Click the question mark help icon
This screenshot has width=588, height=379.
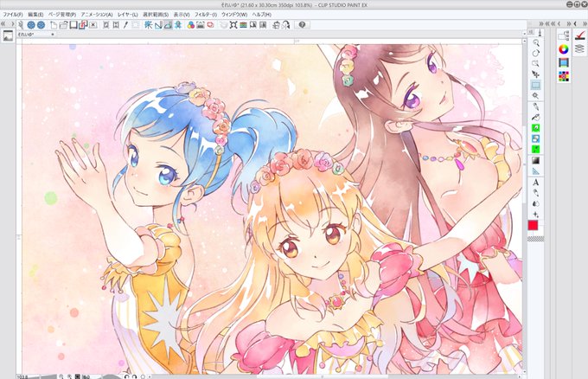(x=303, y=25)
